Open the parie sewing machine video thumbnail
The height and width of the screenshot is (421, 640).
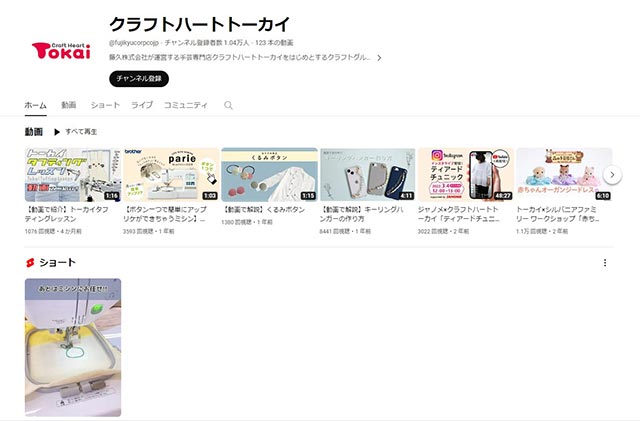click(x=171, y=175)
